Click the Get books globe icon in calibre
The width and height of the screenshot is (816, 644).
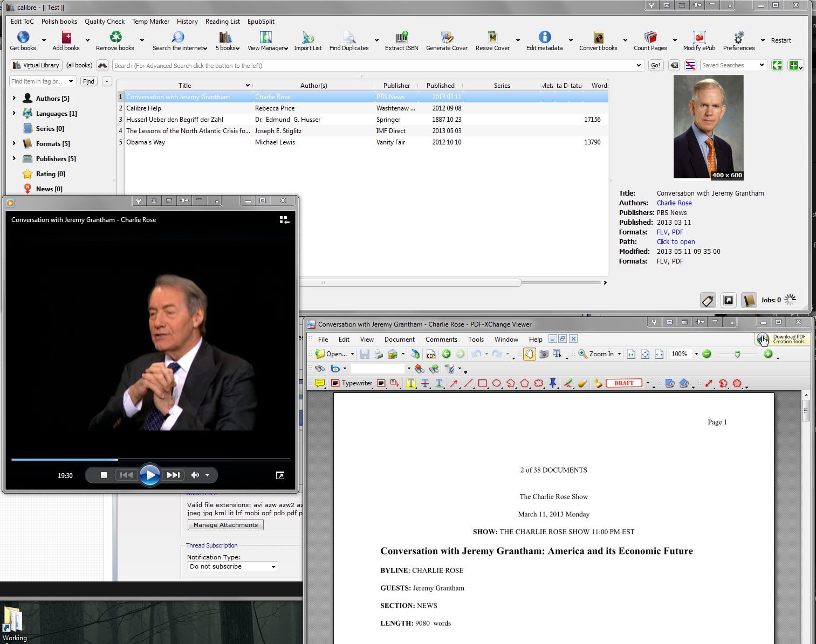[x=23, y=37]
